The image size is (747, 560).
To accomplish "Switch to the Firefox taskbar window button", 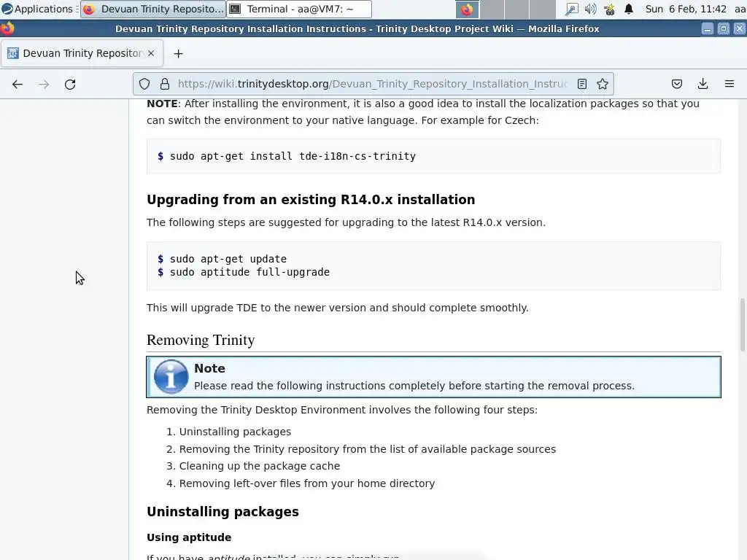I will (x=152, y=9).
